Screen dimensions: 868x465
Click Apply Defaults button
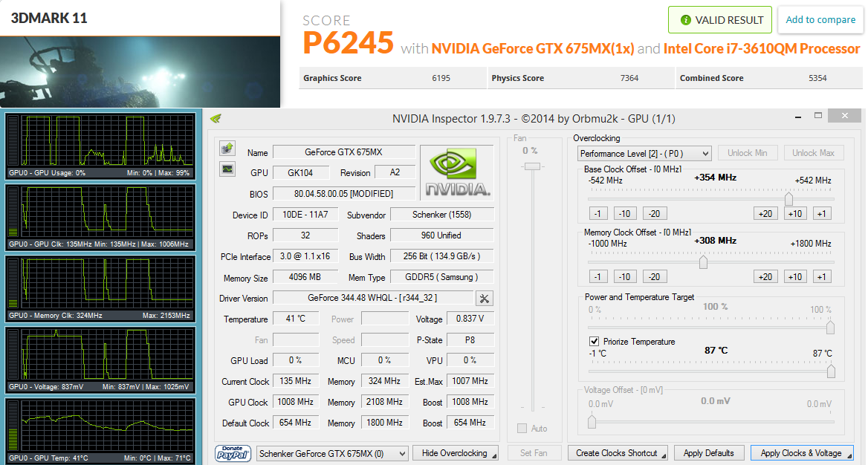[708, 453]
